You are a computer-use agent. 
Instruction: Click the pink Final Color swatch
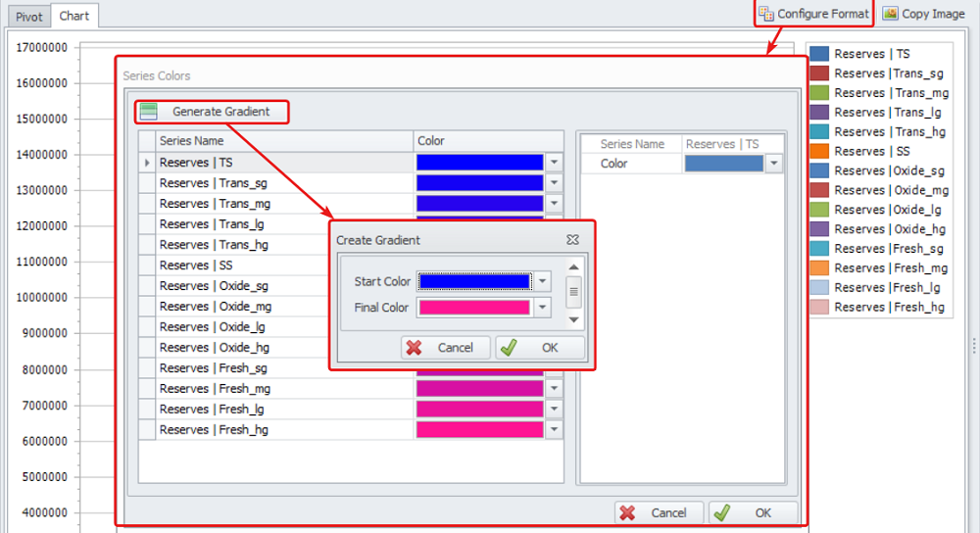475,308
